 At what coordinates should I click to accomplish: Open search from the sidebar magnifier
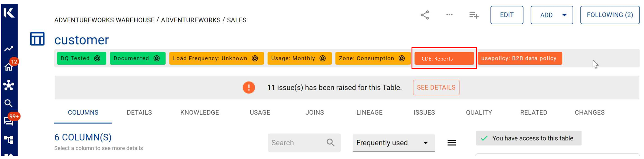(8, 103)
